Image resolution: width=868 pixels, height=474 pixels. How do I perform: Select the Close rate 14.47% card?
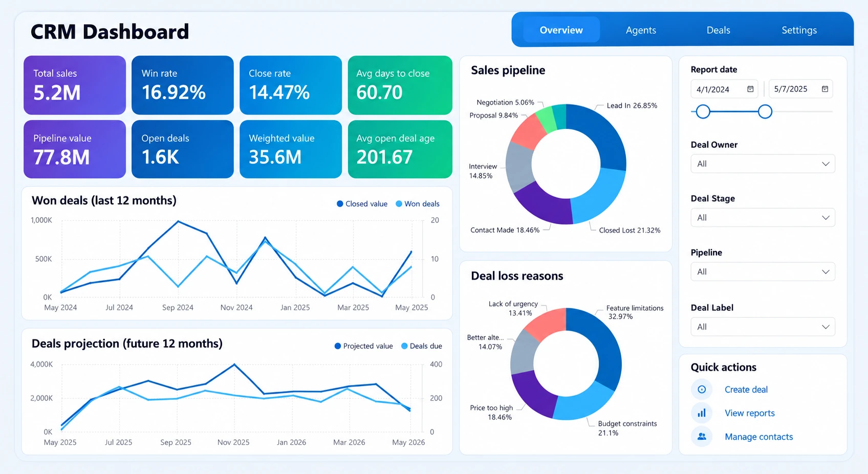[x=291, y=85]
